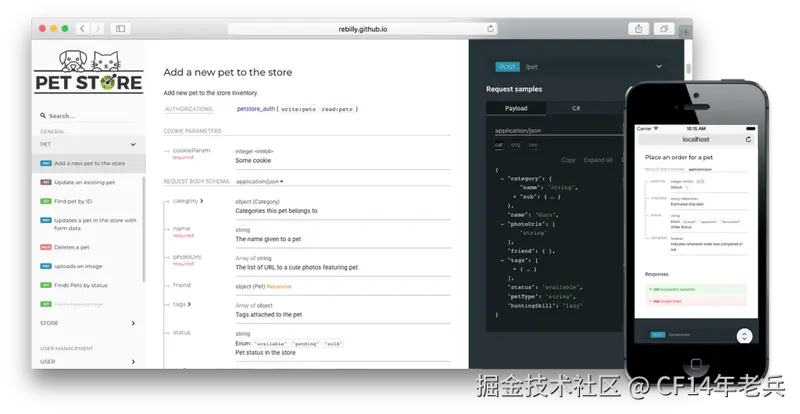The image size is (800, 414).
Task: Click the rebilly.github.io address bar
Action: pyautogui.click(x=363, y=29)
